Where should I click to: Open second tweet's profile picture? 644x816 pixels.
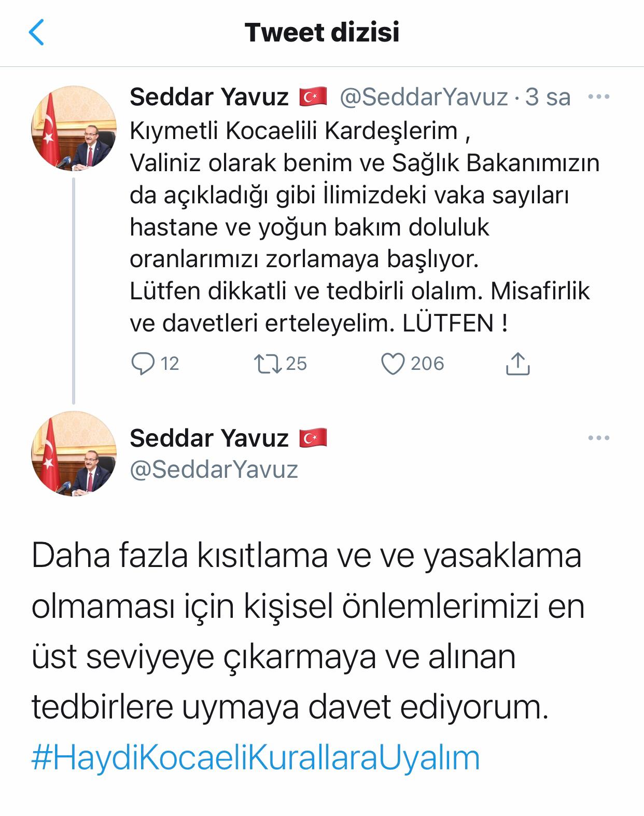[x=74, y=454]
